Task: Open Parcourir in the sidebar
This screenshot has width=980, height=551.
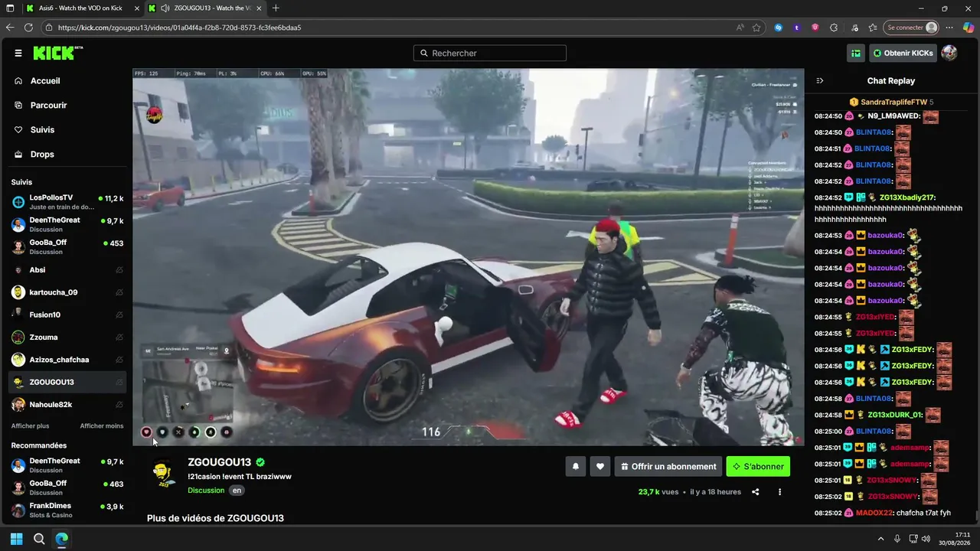Action: (48, 106)
